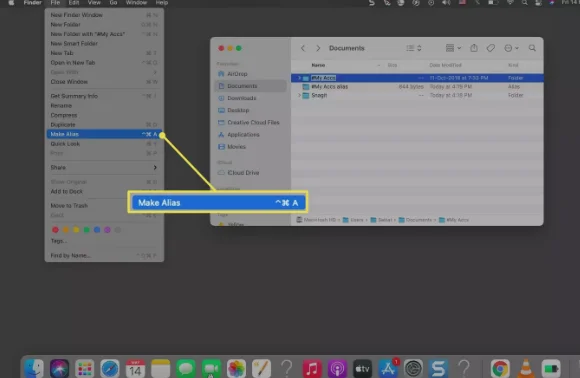Open the Share submenu in File menu
This screenshot has width=580, height=378.
[x=104, y=168]
